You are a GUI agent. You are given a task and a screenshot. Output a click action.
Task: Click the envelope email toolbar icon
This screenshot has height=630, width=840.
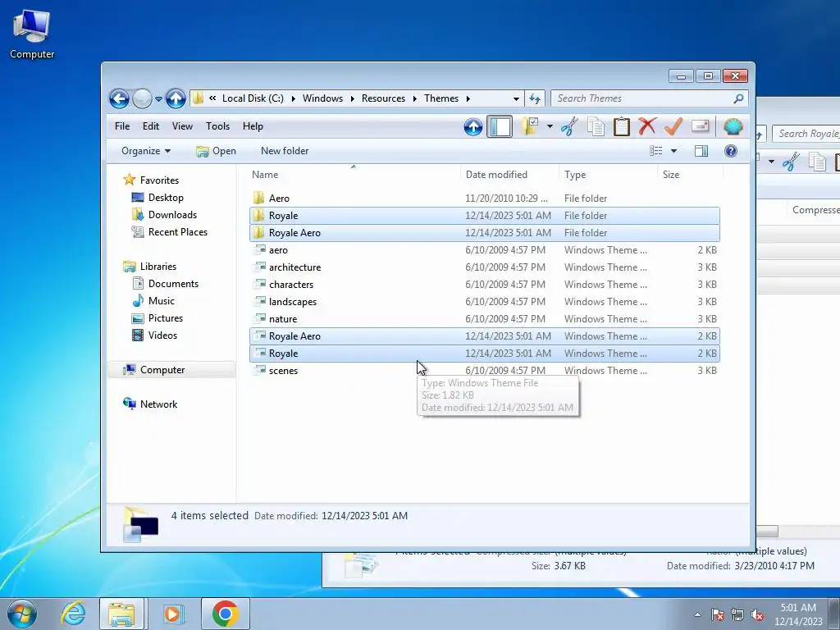[x=701, y=126]
